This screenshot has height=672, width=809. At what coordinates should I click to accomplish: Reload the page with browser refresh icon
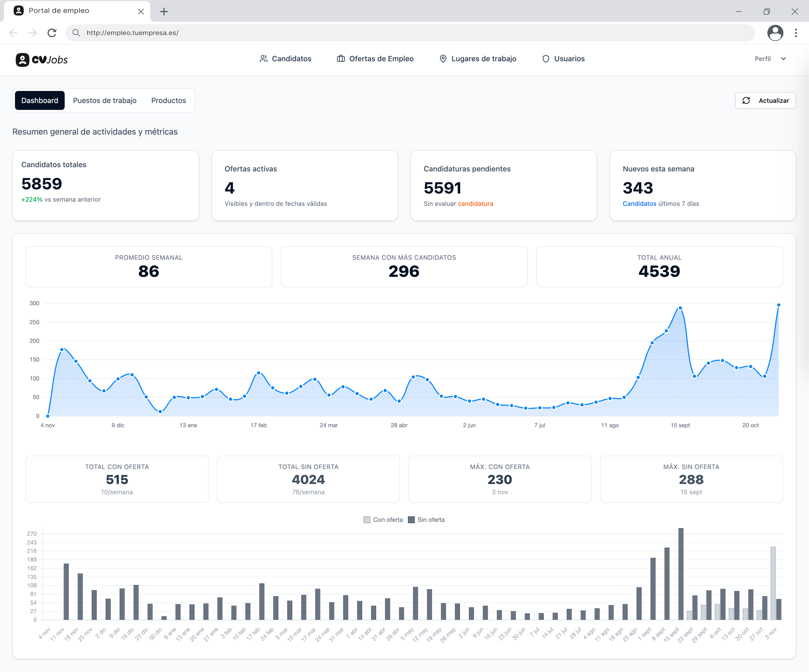coord(52,33)
